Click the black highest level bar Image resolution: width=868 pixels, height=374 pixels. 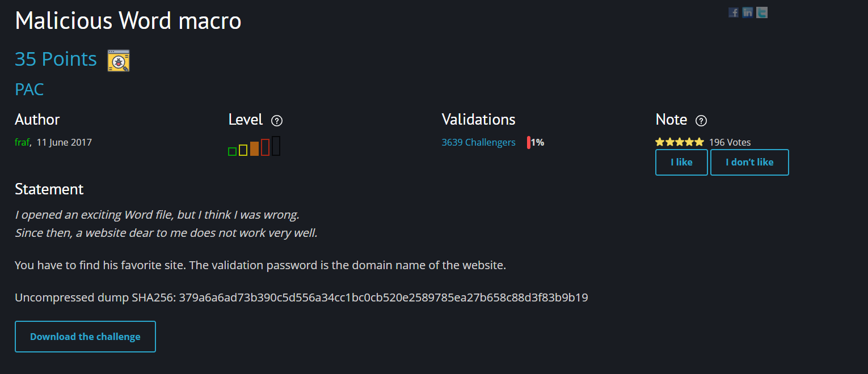276,146
